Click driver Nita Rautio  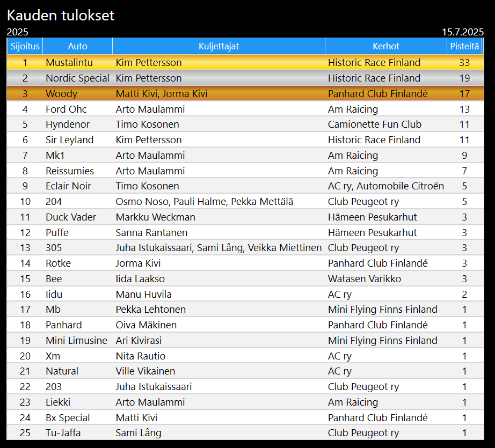click(141, 356)
